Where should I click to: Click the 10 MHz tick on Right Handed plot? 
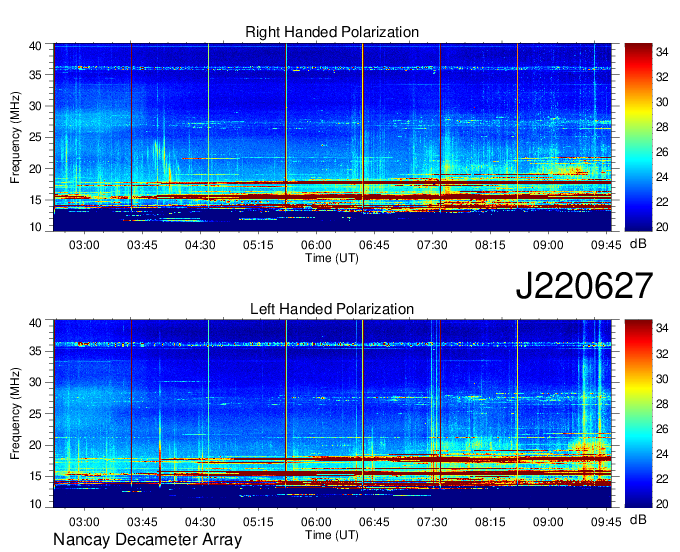36,227
